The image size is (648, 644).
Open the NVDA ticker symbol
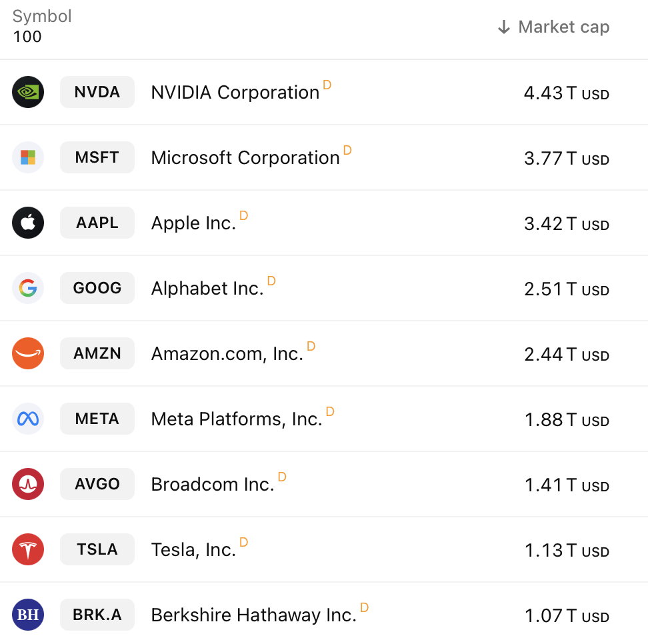97,92
